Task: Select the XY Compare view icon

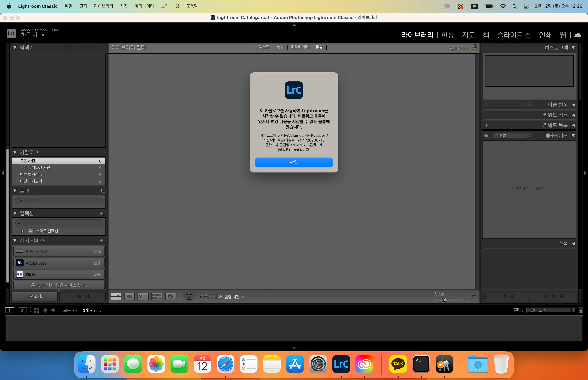Action: (x=143, y=296)
